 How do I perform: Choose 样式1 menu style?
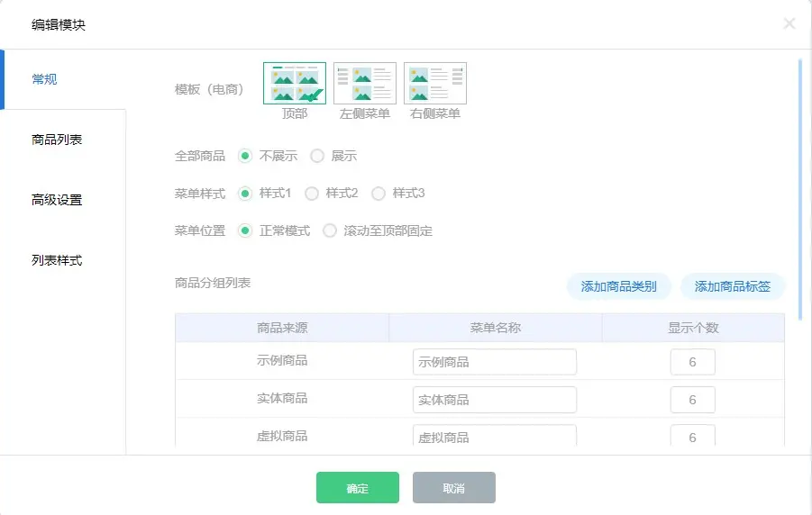[x=245, y=194]
